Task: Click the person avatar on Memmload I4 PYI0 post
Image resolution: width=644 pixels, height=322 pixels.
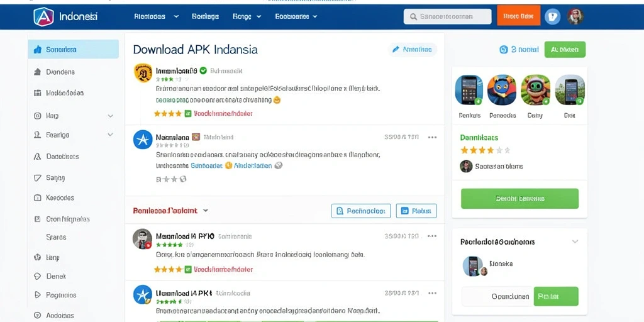Action: coord(143,238)
